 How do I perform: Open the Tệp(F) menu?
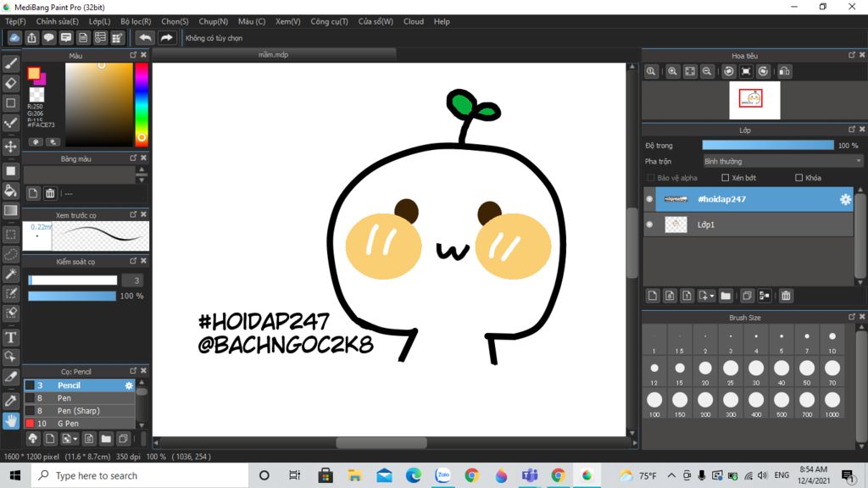pos(15,21)
